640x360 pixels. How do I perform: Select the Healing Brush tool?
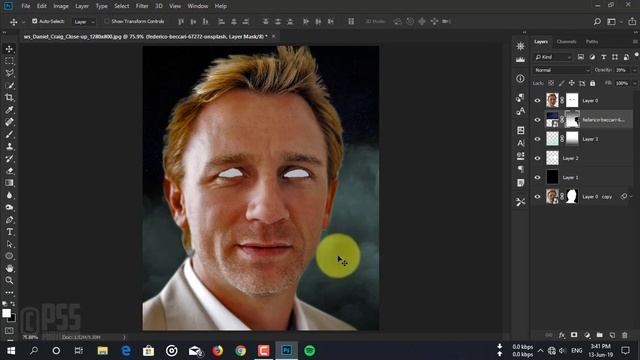(9, 122)
